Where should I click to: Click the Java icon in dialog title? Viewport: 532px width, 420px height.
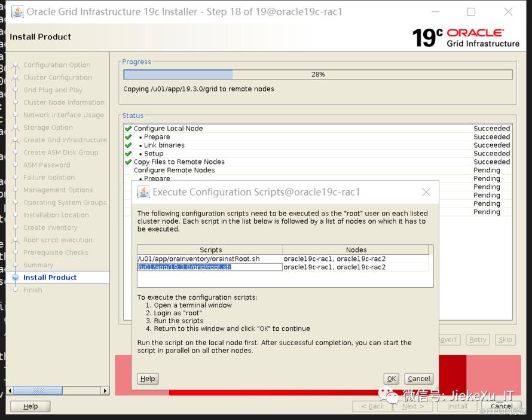[x=144, y=192]
